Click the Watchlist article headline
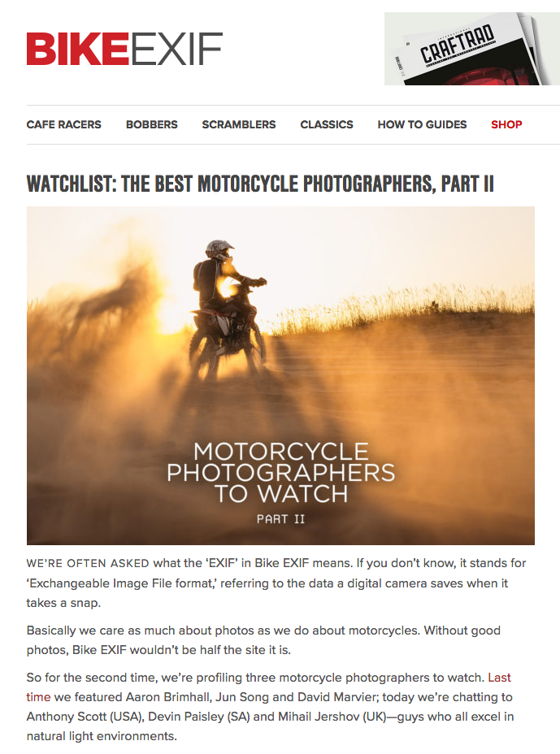560x754 pixels. pyautogui.click(x=260, y=184)
